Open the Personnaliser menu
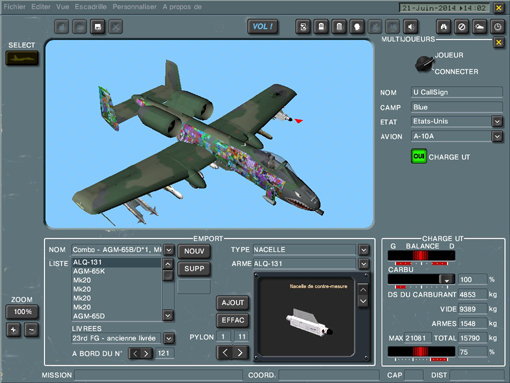The width and height of the screenshot is (510, 383). [x=134, y=7]
